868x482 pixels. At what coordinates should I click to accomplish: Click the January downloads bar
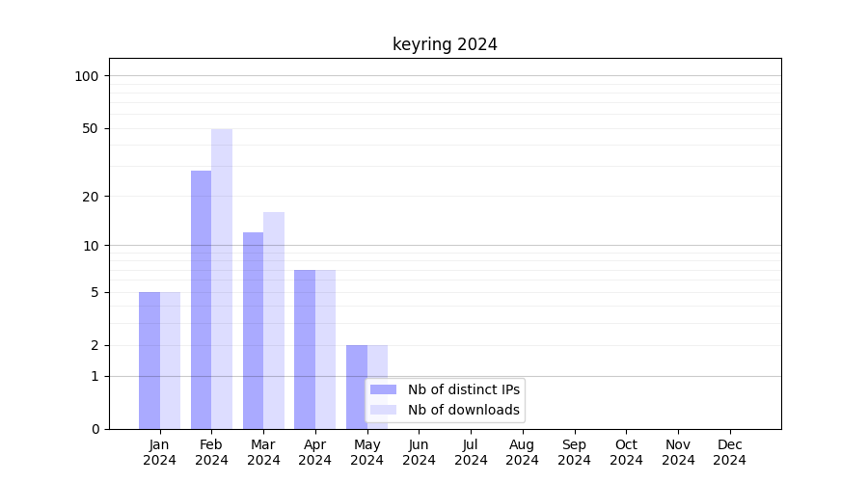[x=170, y=360]
